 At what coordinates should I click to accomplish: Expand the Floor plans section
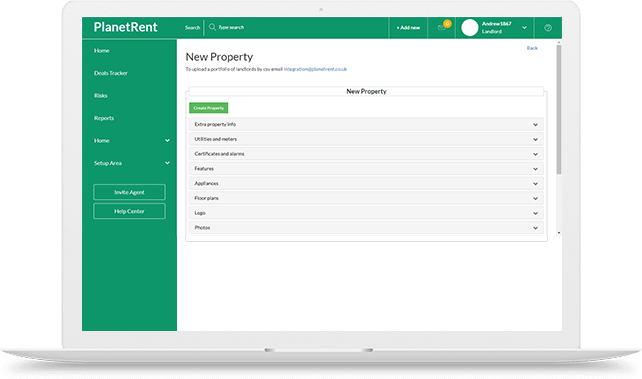(366, 198)
